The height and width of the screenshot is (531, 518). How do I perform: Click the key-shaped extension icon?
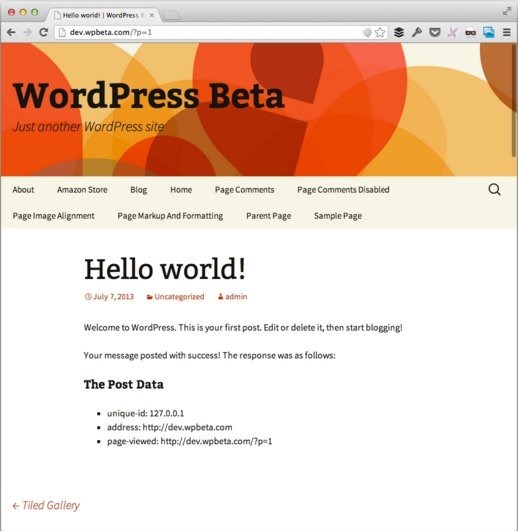pyautogui.click(x=417, y=33)
